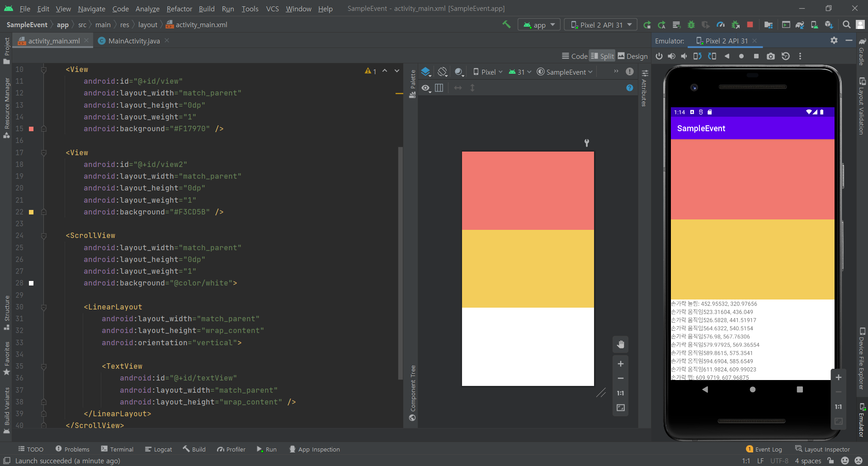
Task: Switch editor to Code view
Action: coord(575,56)
